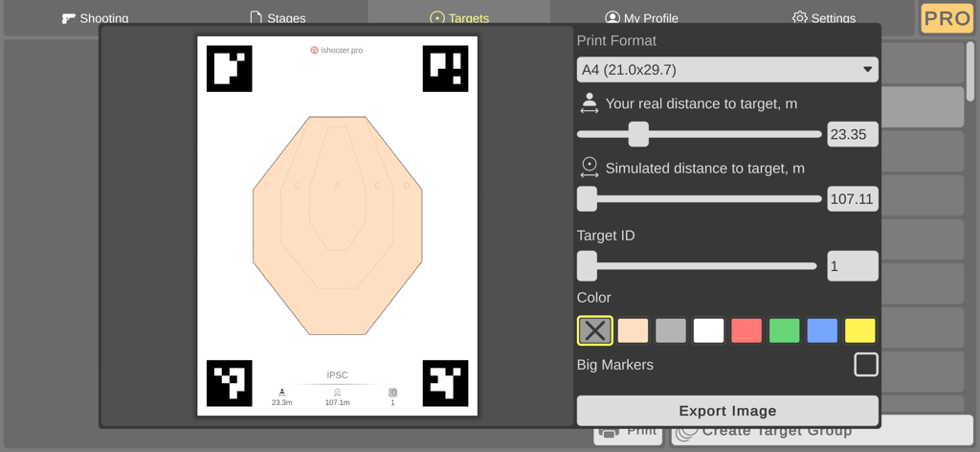This screenshot has width=980, height=452.
Task: Click the scrollbar at the right edge
Action: (970, 70)
